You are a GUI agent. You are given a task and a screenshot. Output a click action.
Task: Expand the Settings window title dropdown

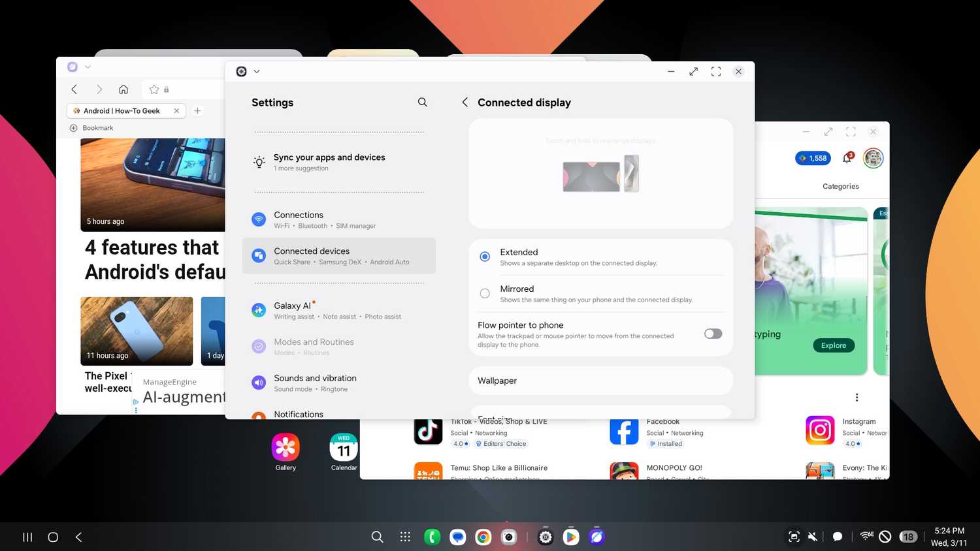(257, 72)
